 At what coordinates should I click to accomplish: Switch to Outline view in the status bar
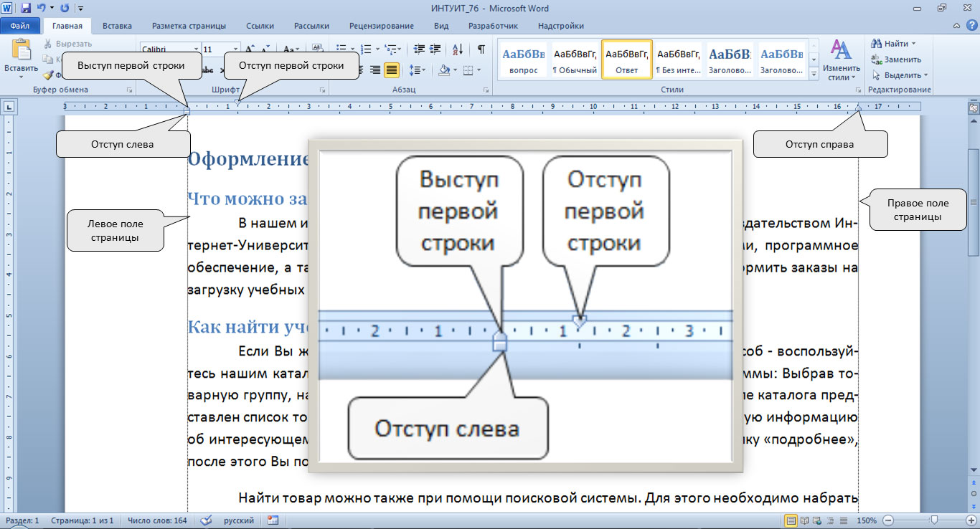[830, 520]
